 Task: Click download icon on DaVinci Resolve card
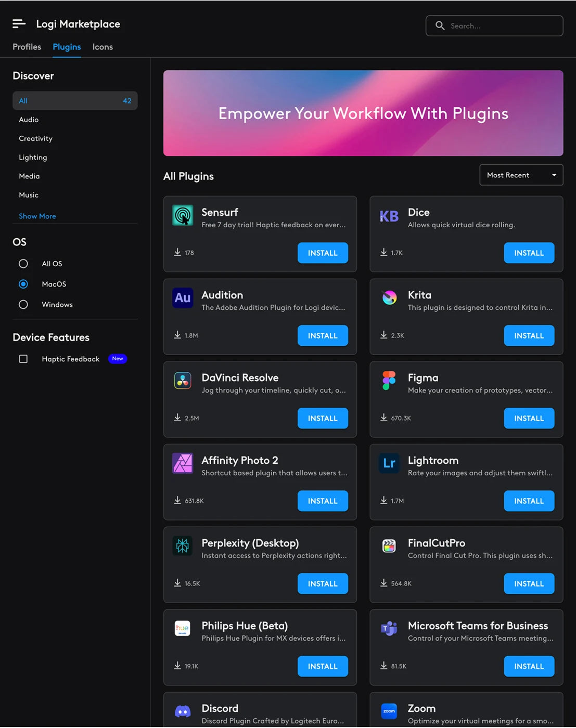(177, 418)
